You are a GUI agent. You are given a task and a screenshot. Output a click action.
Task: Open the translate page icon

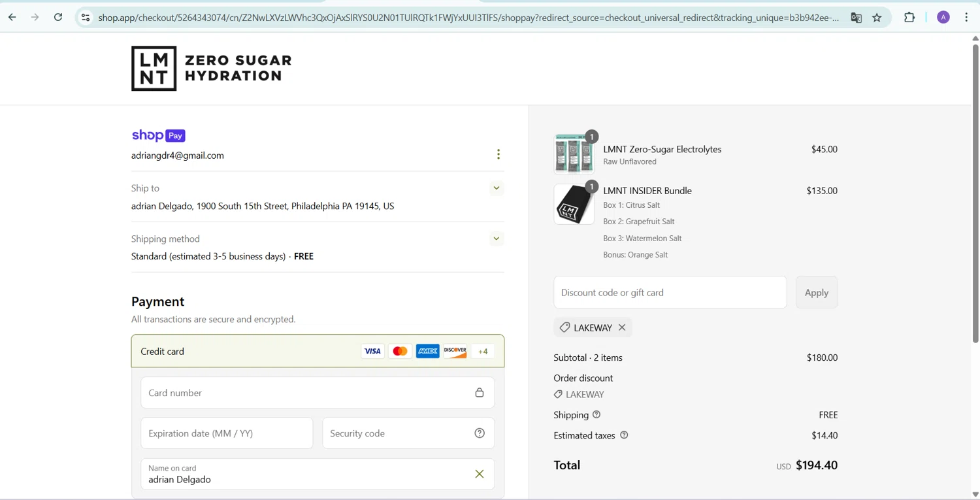pos(856,18)
